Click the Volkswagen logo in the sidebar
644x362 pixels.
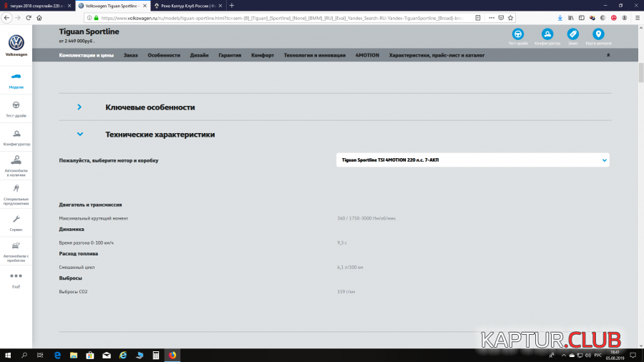click(16, 42)
